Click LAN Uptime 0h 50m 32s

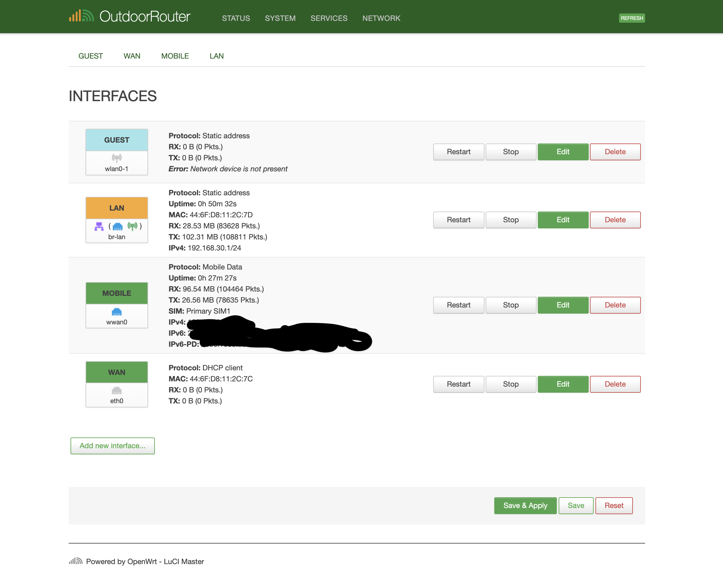pyautogui.click(x=203, y=204)
